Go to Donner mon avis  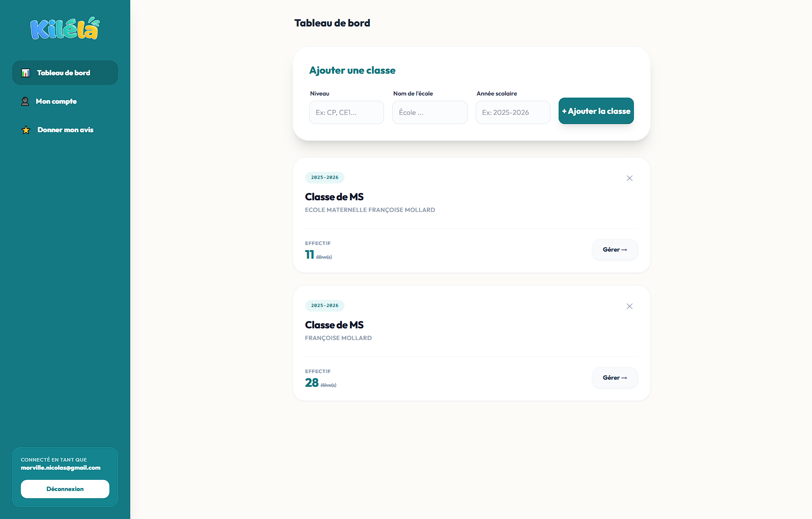pyautogui.click(x=65, y=130)
